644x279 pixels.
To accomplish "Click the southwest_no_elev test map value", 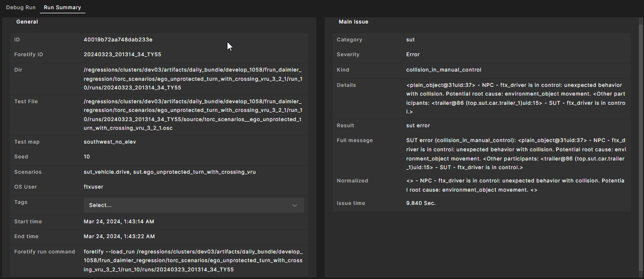I will coord(110,142).
